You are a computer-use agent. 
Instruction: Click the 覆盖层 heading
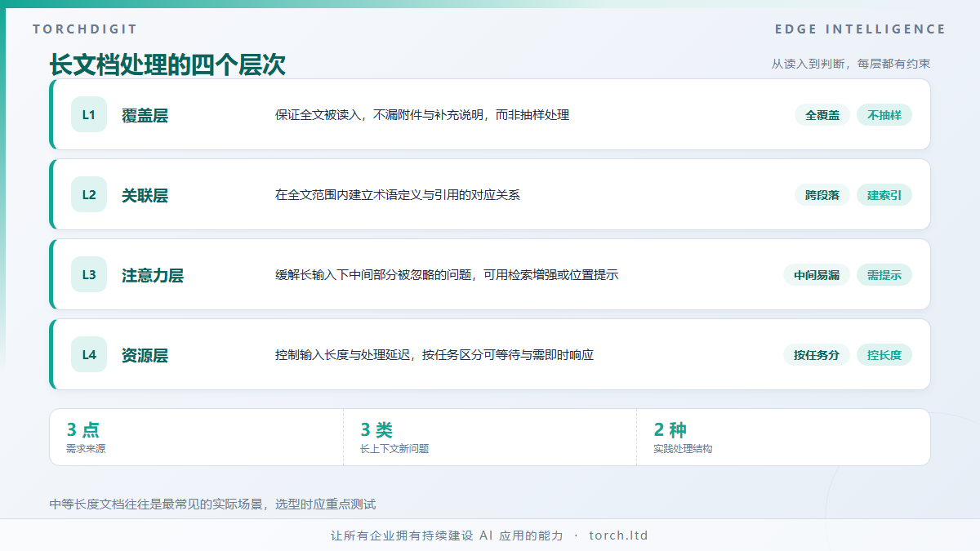145,115
